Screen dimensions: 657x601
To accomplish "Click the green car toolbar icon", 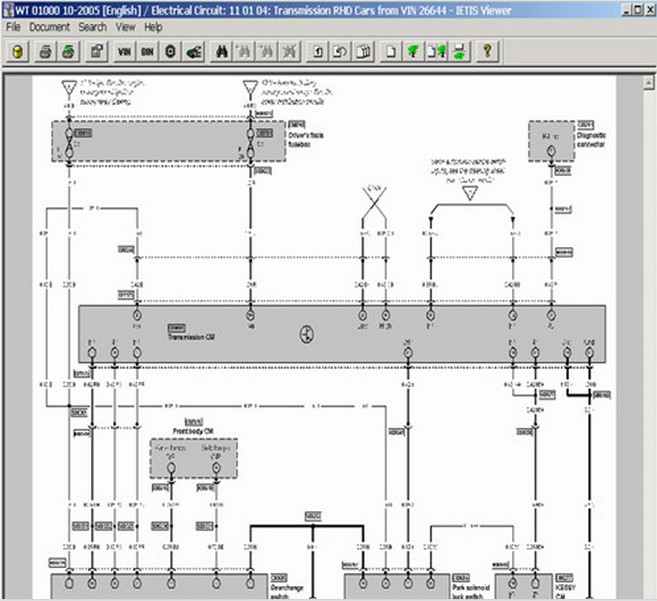I will tap(194, 52).
